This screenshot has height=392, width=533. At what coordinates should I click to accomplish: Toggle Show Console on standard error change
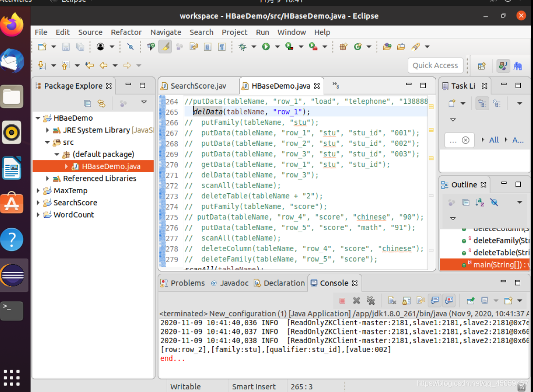pyautogui.click(x=449, y=300)
